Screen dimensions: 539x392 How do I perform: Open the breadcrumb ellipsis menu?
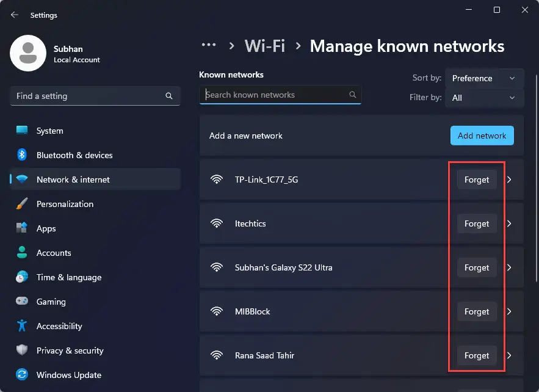click(209, 45)
